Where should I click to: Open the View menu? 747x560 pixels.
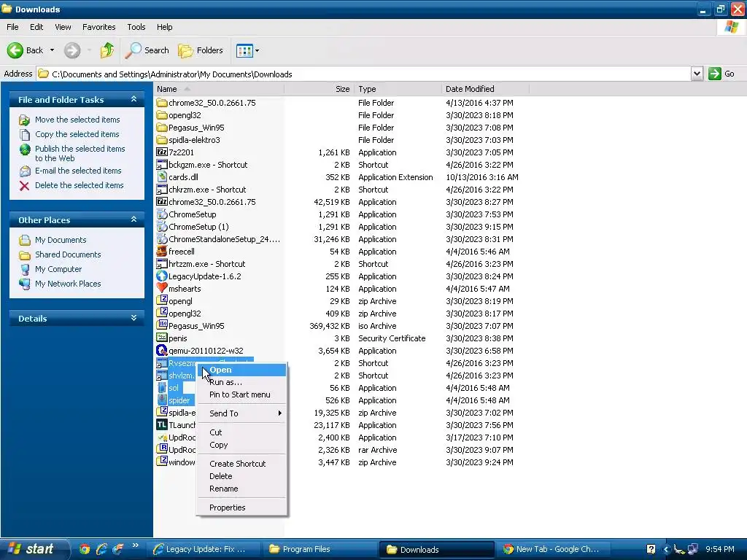63,27
